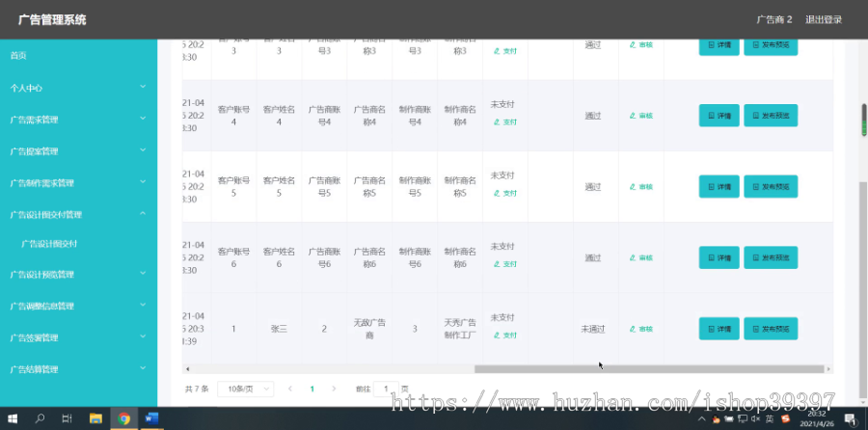Click the right arrow of horizontal scrollbar
The image size is (868, 430).
(828, 368)
